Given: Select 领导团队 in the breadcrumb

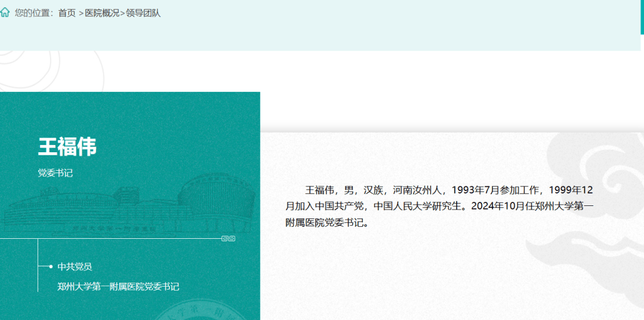Looking at the screenshot, I should point(143,13).
